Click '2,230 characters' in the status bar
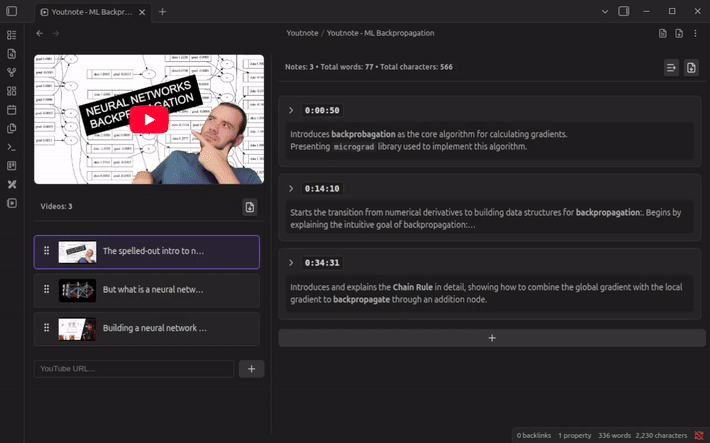This screenshot has height=443, width=710. point(661,435)
